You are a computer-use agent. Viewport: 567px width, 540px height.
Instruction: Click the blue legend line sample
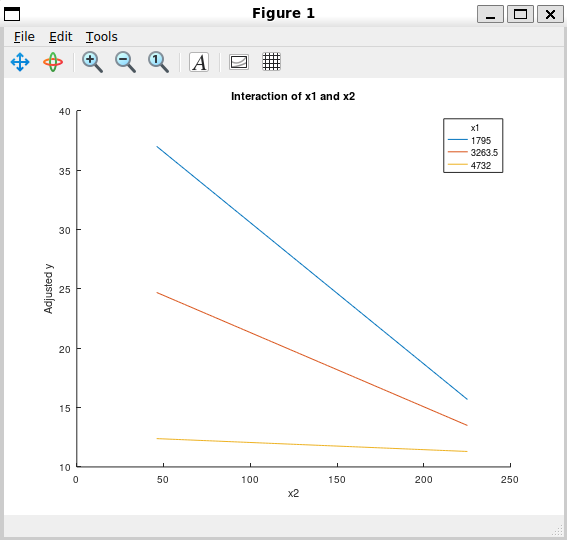click(x=457, y=140)
